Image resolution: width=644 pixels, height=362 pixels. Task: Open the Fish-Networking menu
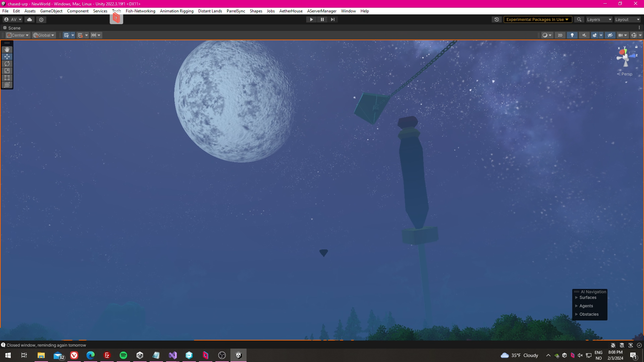(x=140, y=11)
